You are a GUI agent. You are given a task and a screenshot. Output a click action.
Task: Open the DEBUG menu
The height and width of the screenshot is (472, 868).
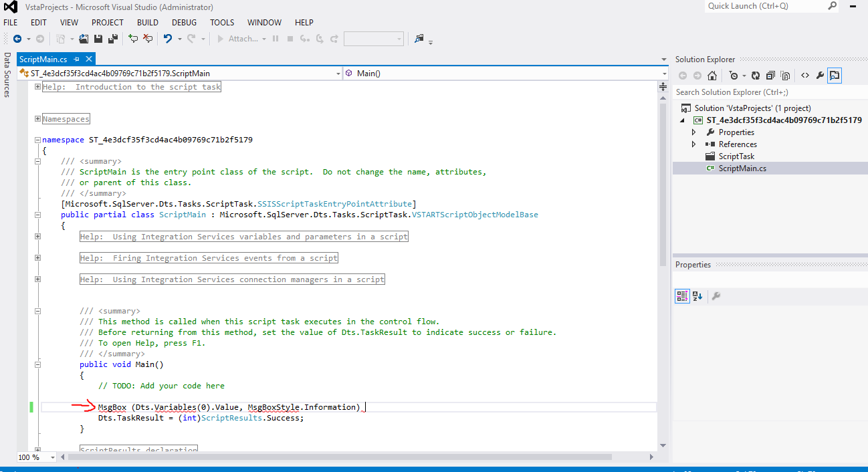[184, 22]
